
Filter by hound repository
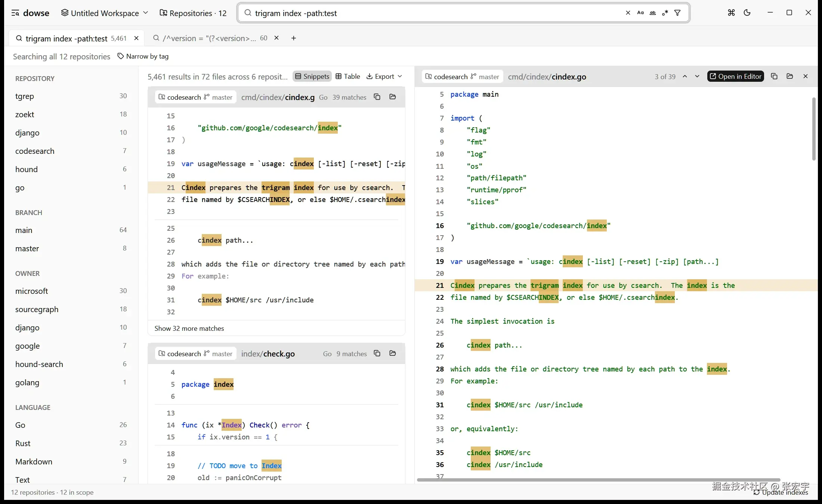coord(71,169)
